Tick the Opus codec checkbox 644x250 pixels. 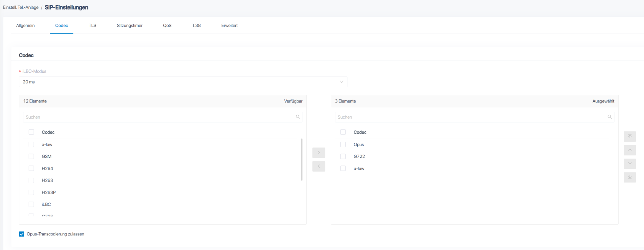coord(343,144)
